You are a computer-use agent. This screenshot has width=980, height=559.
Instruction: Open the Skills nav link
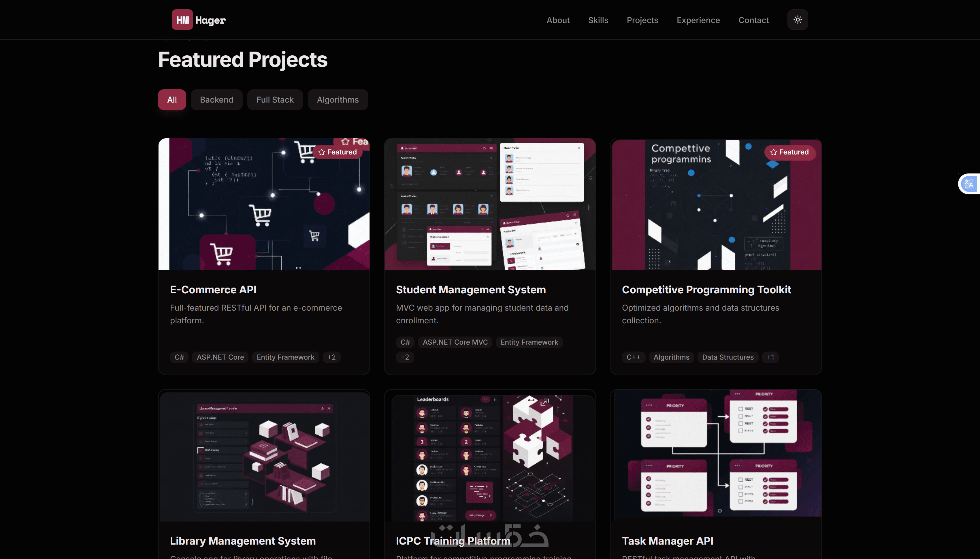[x=598, y=20]
